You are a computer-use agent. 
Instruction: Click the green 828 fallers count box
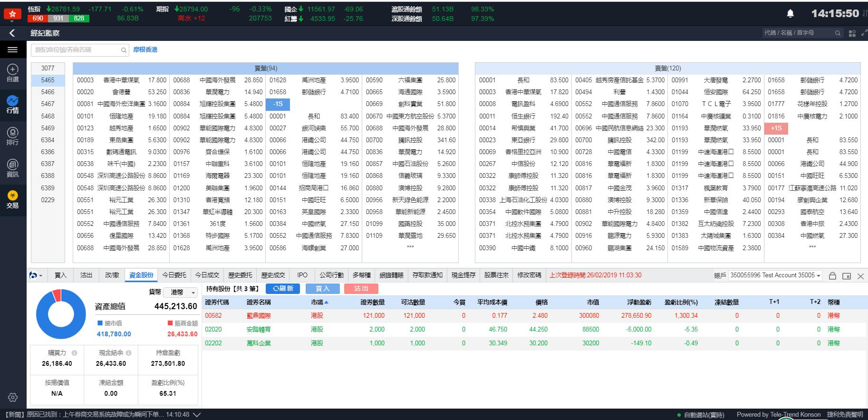click(x=79, y=19)
